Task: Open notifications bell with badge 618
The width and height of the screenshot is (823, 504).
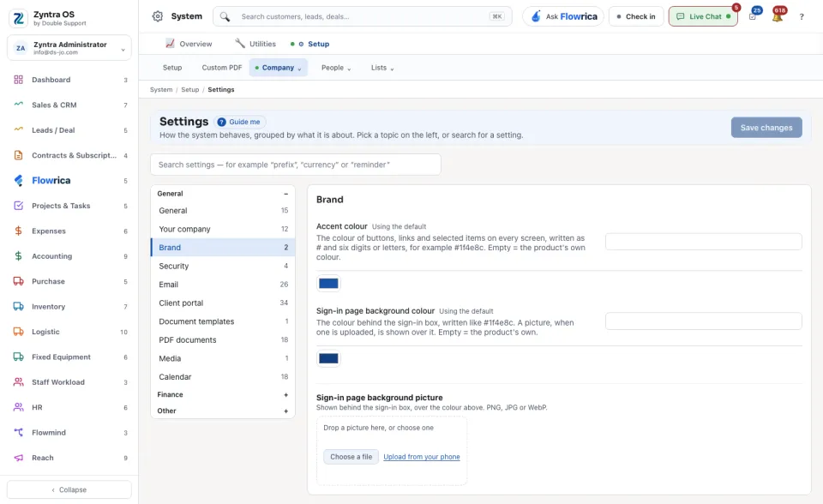Action: 778,15
